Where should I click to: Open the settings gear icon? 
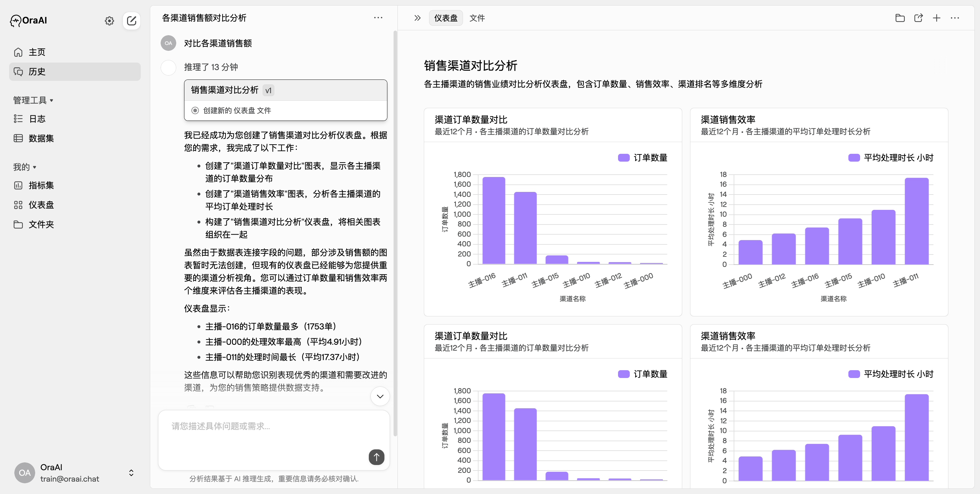tap(109, 21)
